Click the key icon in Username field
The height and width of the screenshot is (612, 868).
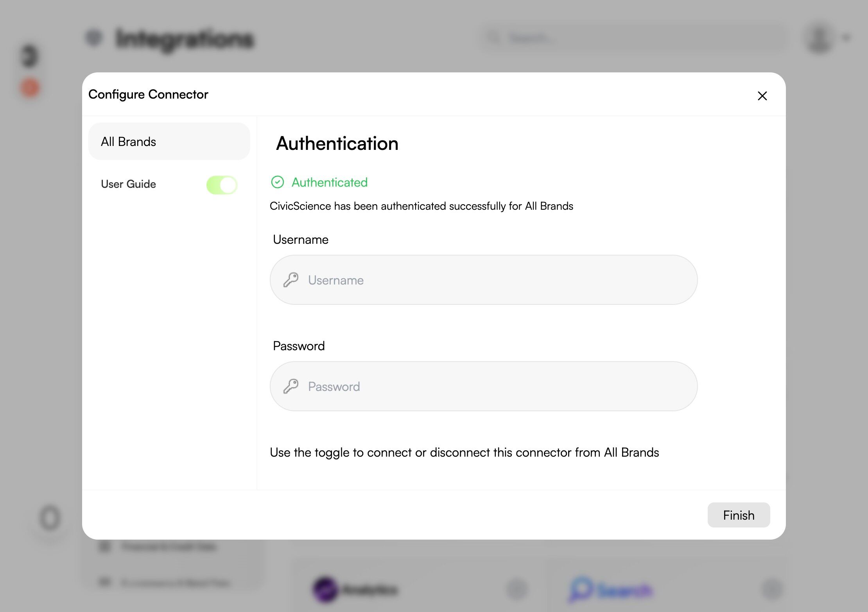click(291, 280)
